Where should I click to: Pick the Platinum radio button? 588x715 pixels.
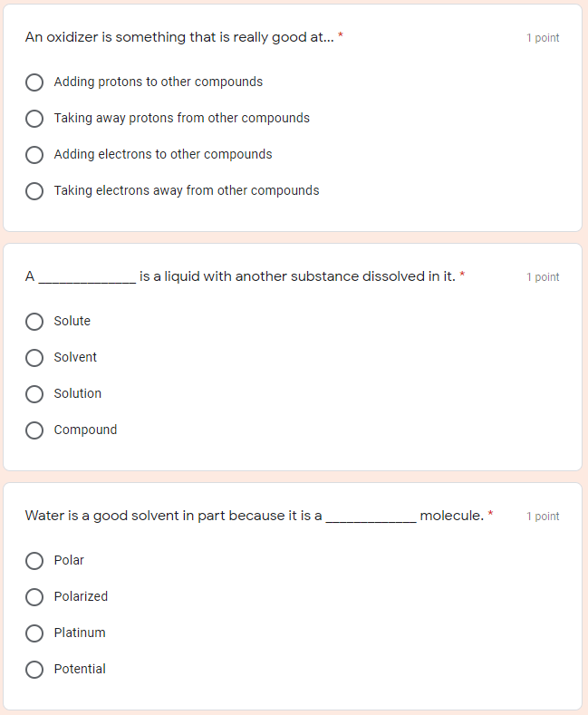[34, 633]
